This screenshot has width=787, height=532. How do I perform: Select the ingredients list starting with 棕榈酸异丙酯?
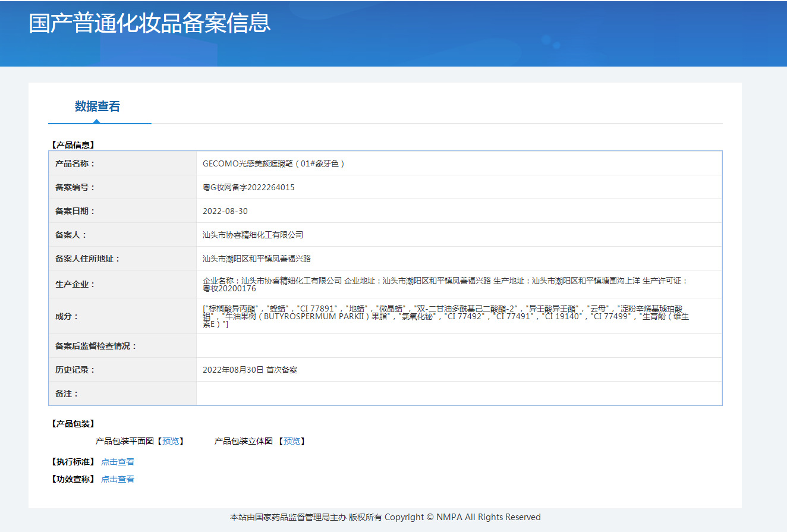[446, 316]
